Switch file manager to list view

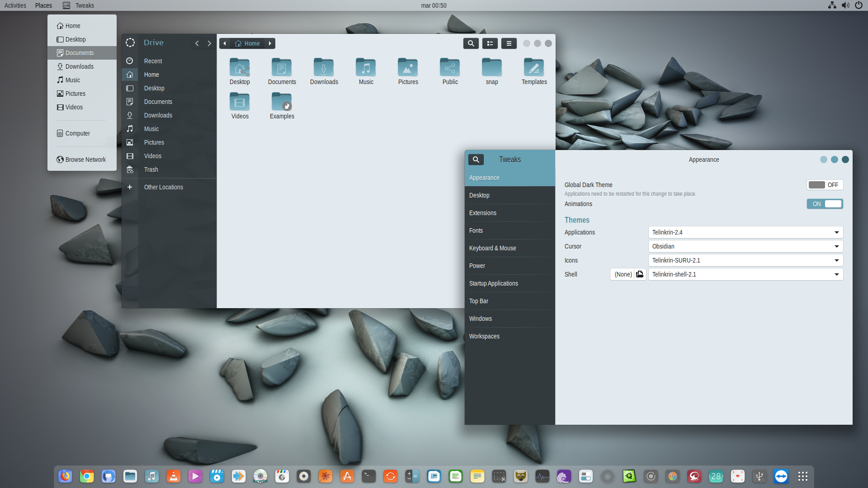[490, 43]
